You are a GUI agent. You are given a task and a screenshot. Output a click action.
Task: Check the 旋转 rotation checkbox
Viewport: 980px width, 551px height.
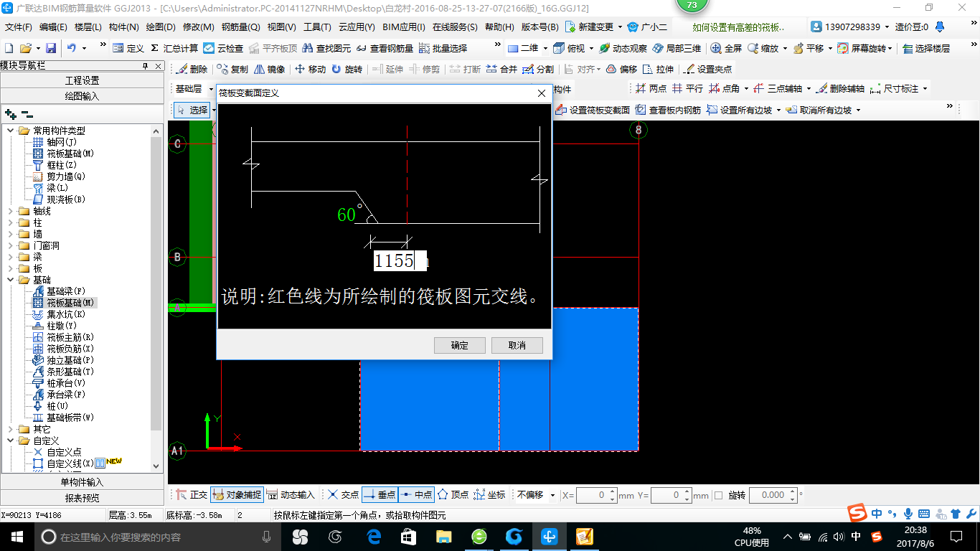(x=718, y=495)
